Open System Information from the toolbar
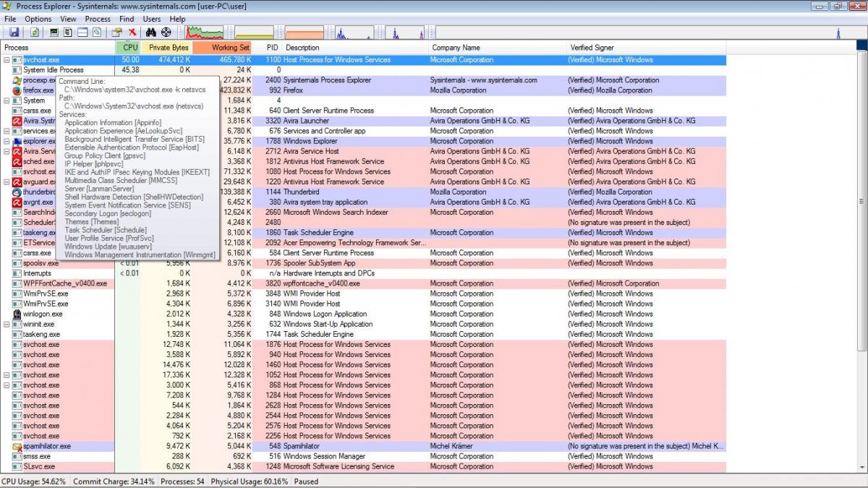Image resolution: width=868 pixels, height=488 pixels. coord(54,33)
